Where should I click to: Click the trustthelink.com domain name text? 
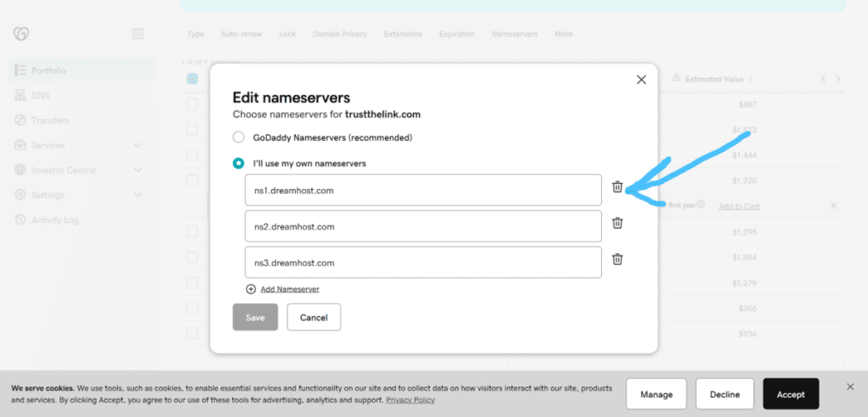[382, 114]
